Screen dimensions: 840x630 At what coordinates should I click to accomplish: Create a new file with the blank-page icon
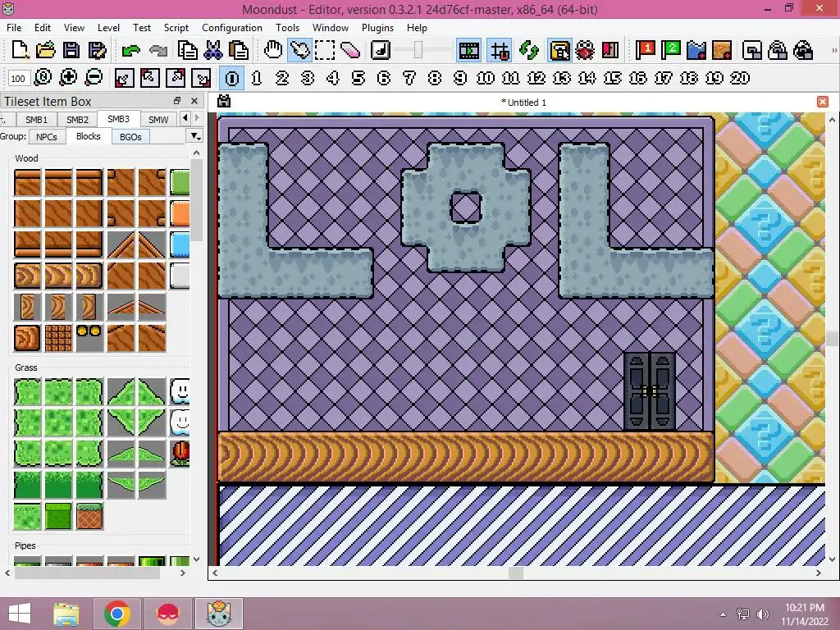[x=20, y=50]
